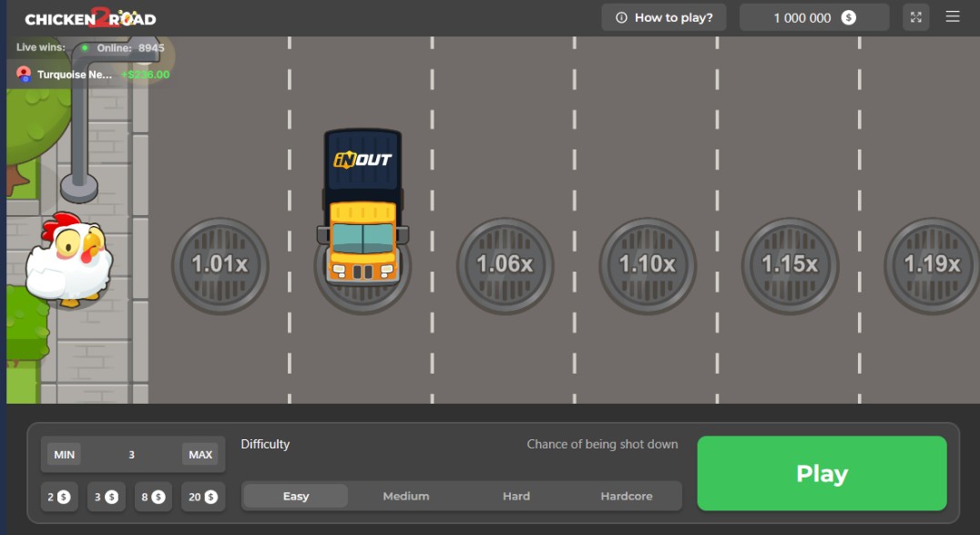Click the Online: 8945 counter
This screenshot has height=535, width=980.
click(x=124, y=47)
